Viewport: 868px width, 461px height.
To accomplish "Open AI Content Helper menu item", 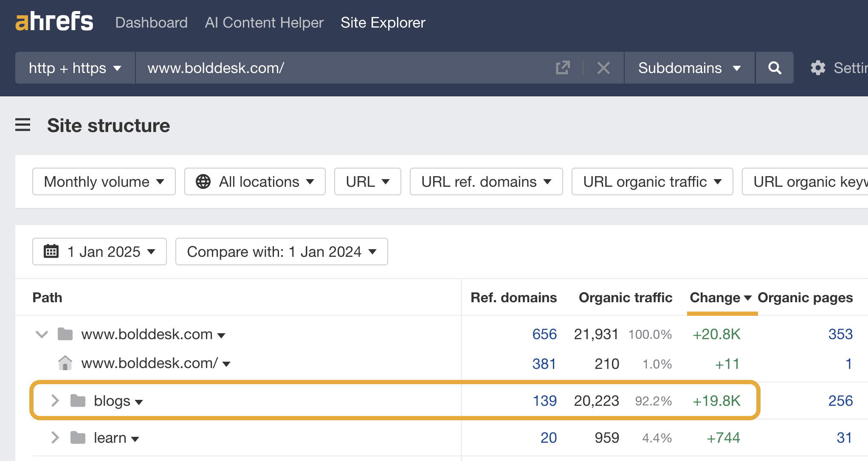I will (x=264, y=22).
